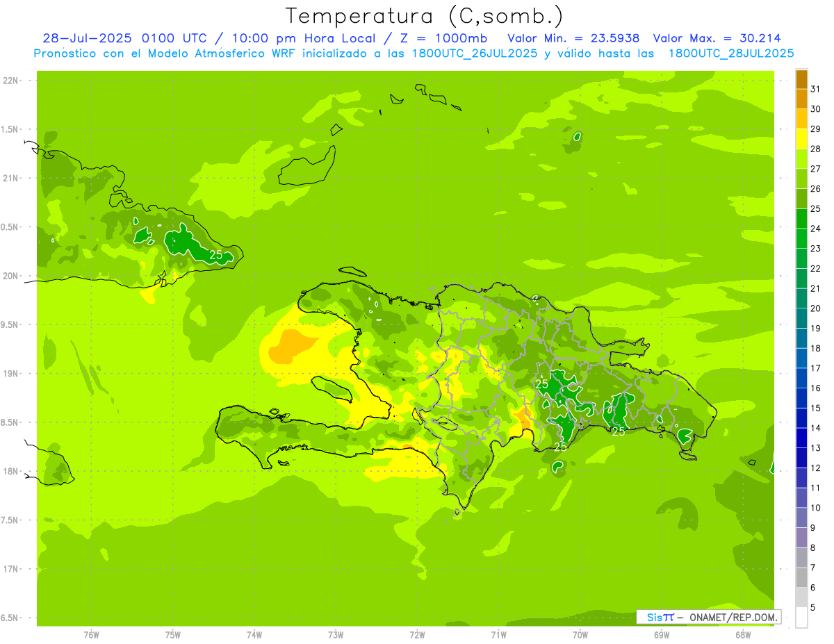Click the legend swatch between 29 and 30
834x644 pixels.
point(801,119)
